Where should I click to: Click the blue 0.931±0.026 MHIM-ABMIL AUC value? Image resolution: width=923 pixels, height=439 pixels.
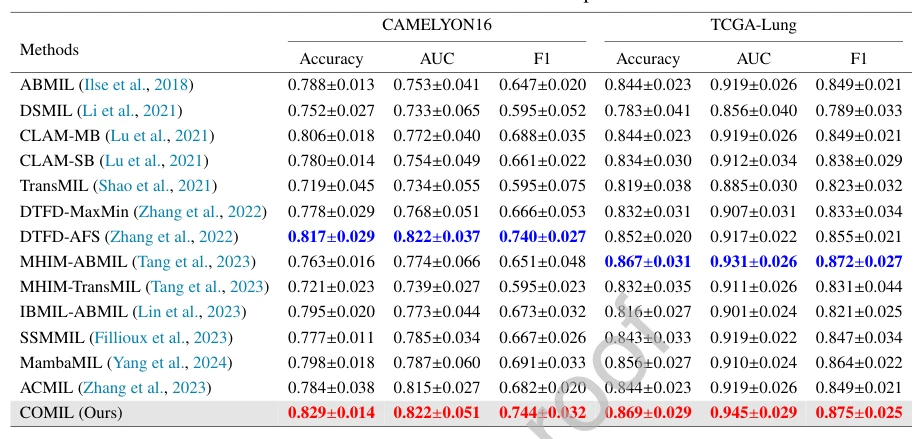753,261
